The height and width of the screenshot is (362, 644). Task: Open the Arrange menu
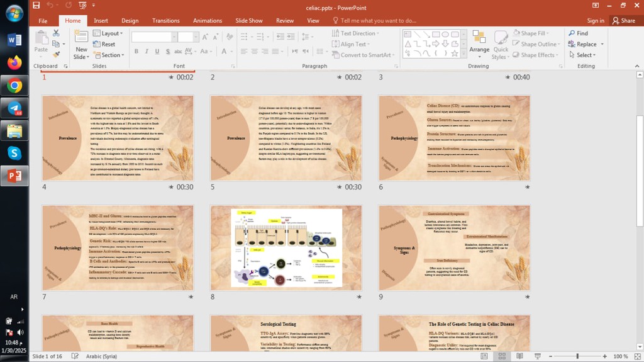(x=479, y=45)
